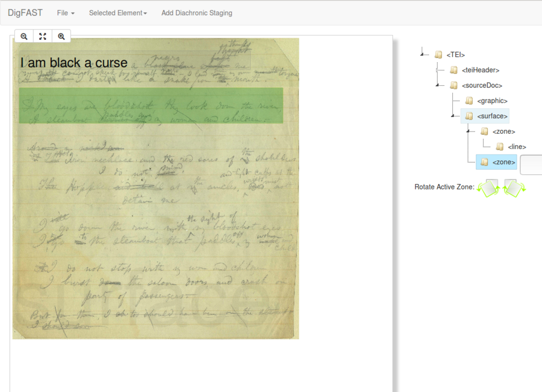Collapse the sourceDoc tree node arrow
542x392 pixels.
click(x=437, y=85)
